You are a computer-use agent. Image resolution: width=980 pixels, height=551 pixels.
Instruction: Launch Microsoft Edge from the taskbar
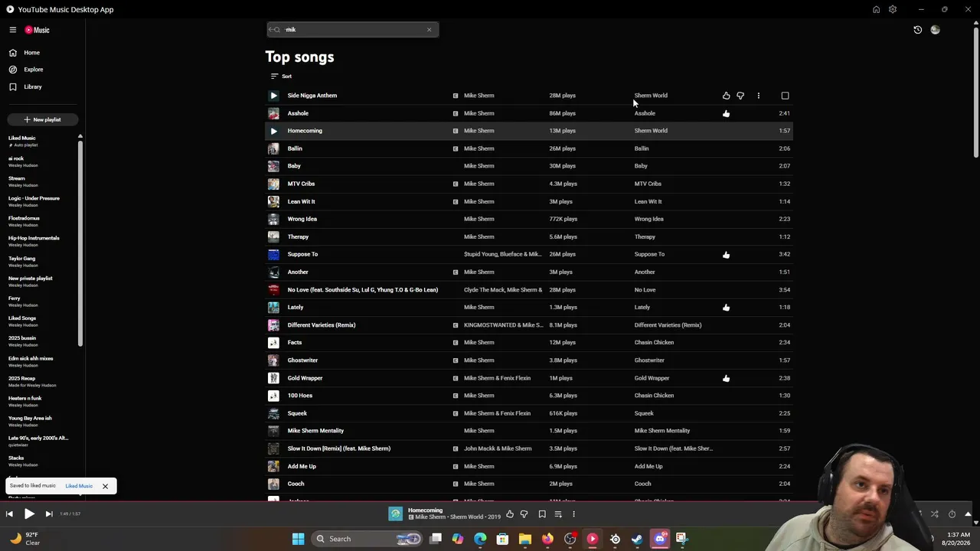[480, 539]
